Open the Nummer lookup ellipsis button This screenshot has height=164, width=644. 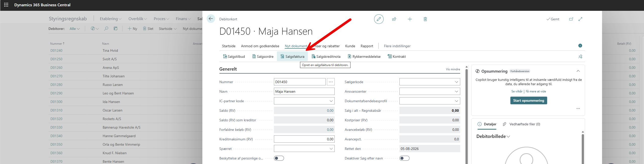[x=331, y=82]
